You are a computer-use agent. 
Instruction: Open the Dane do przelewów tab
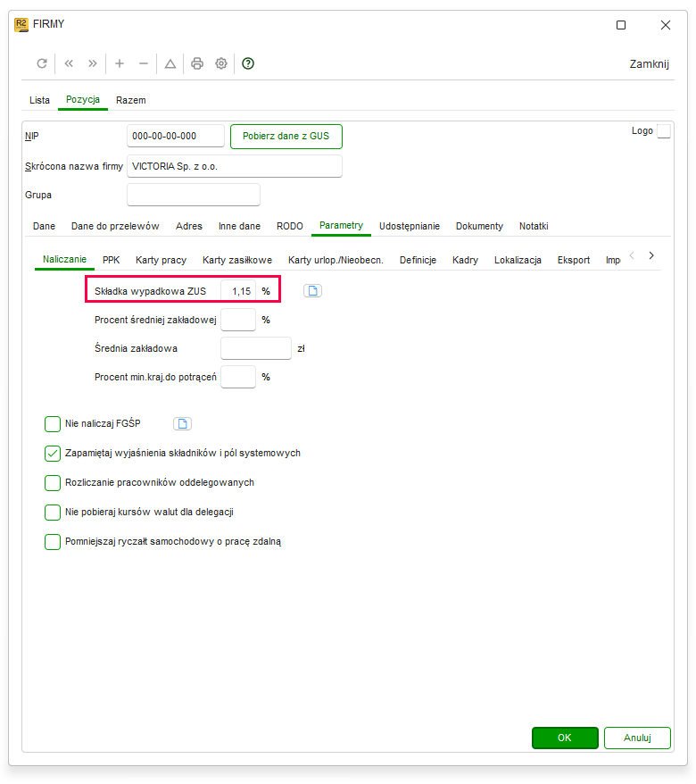115,226
